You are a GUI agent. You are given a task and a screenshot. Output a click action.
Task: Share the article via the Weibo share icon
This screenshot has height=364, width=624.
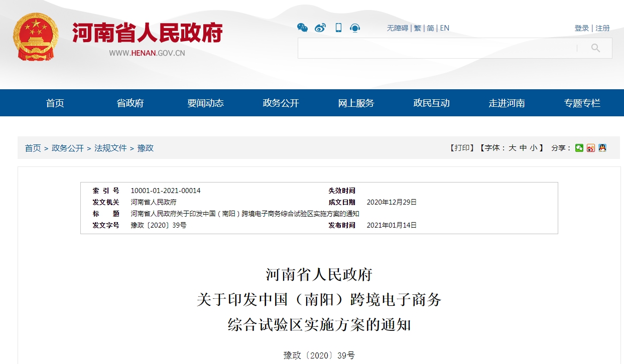tap(590, 148)
